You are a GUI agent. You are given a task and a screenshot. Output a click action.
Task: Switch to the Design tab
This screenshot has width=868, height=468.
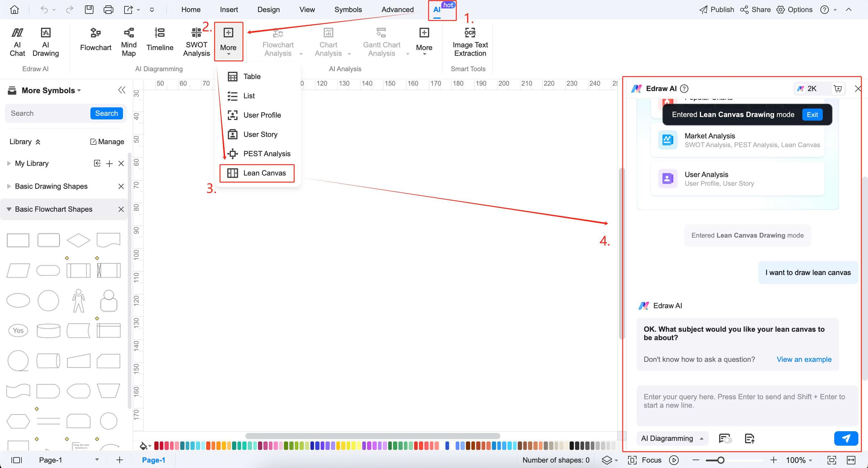tap(269, 9)
